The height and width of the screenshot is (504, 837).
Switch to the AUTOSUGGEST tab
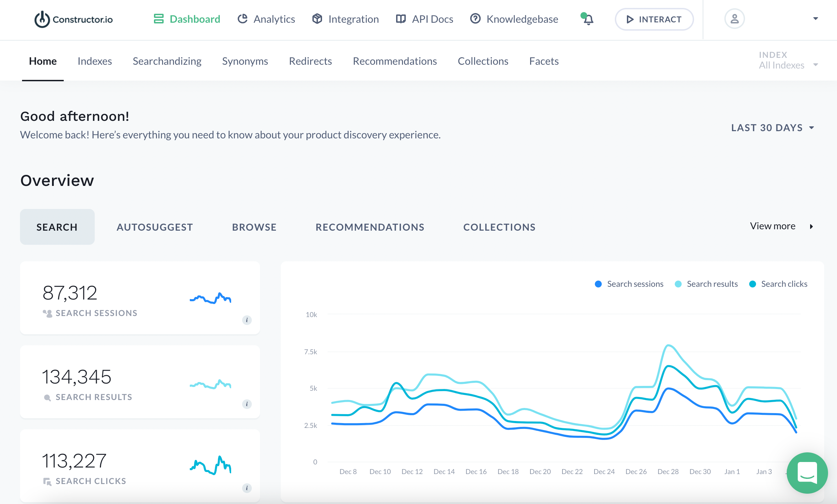(155, 227)
